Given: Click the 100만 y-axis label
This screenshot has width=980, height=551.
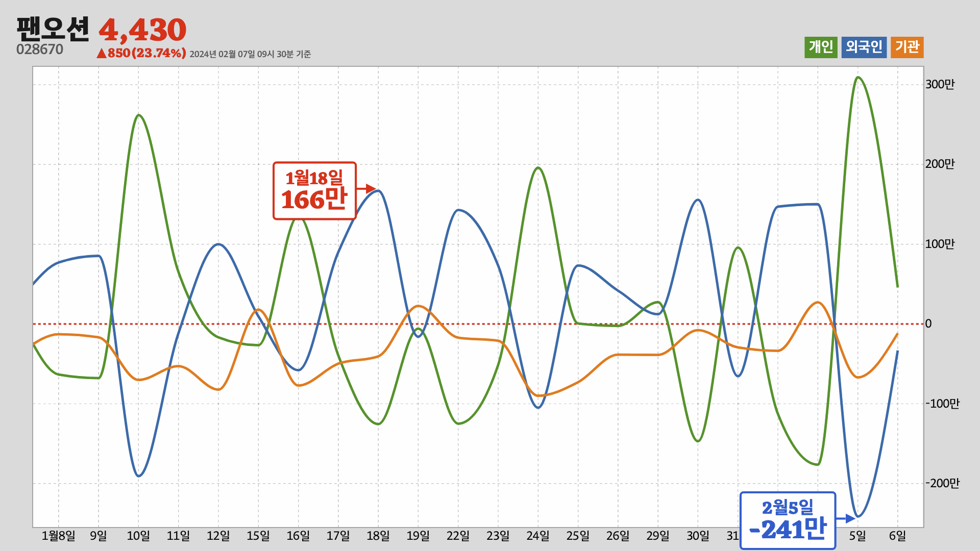Looking at the screenshot, I should [940, 244].
